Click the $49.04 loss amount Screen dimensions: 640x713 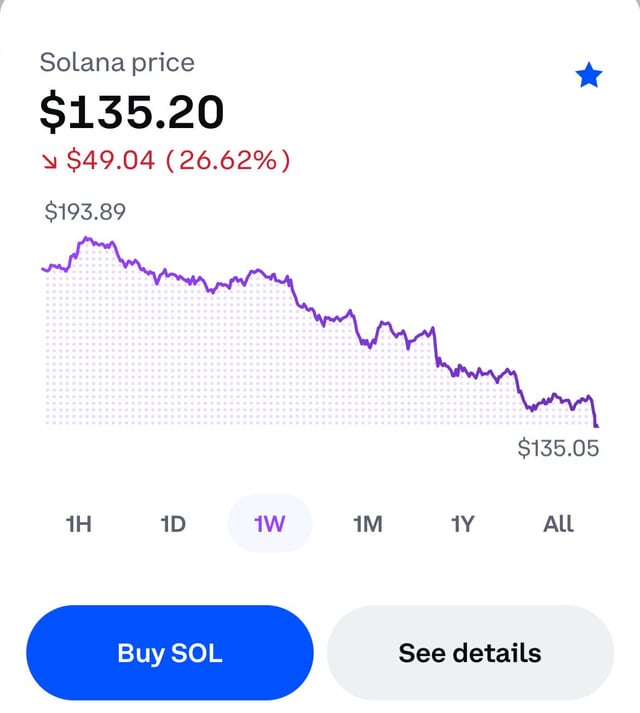(x=111, y=160)
